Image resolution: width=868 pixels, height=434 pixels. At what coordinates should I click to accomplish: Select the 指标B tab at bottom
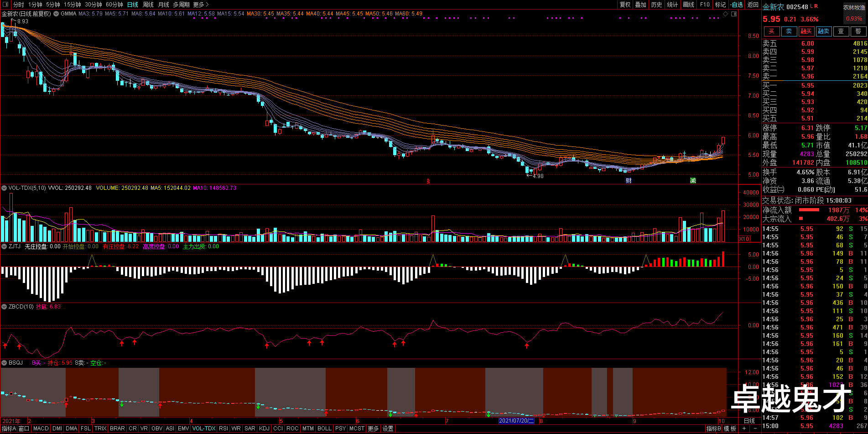tap(713, 429)
